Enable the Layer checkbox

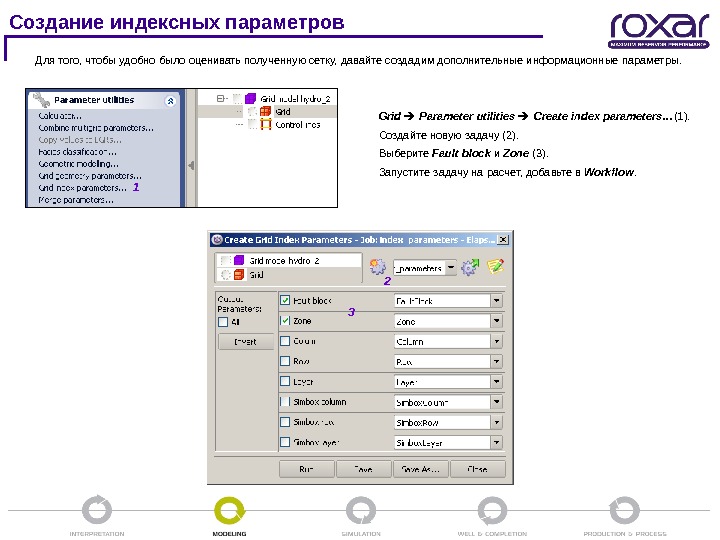pos(285,381)
